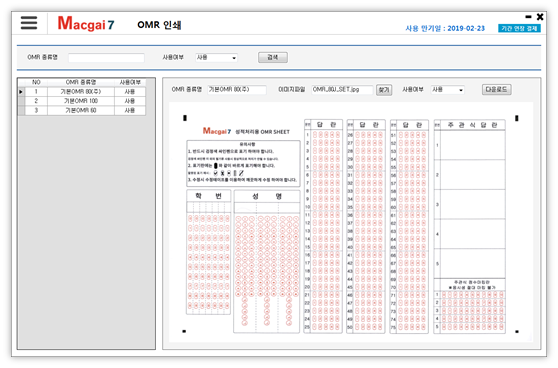The height and width of the screenshot is (368, 558).
Task: Click the 검색 search button
Action: coord(273,57)
